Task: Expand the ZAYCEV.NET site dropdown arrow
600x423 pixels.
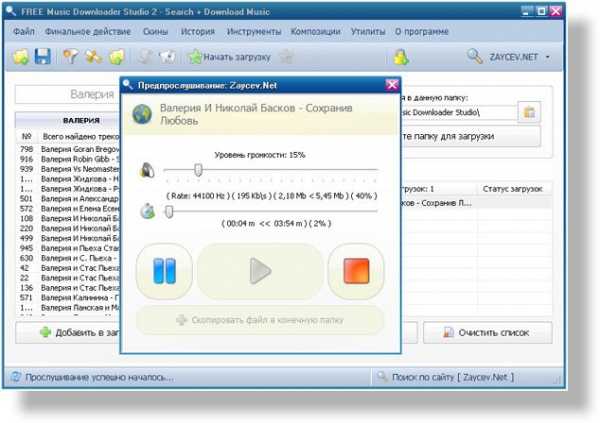Action: [548, 57]
